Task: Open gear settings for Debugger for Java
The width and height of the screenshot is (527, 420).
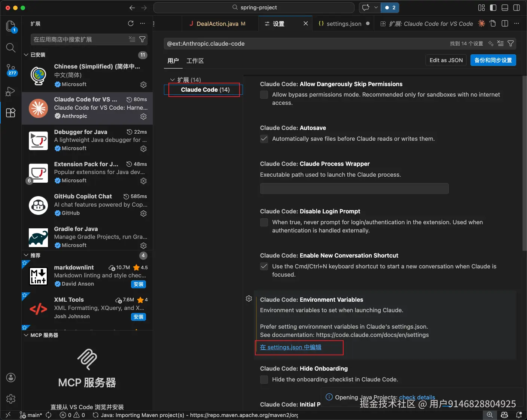Action: (x=143, y=149)
